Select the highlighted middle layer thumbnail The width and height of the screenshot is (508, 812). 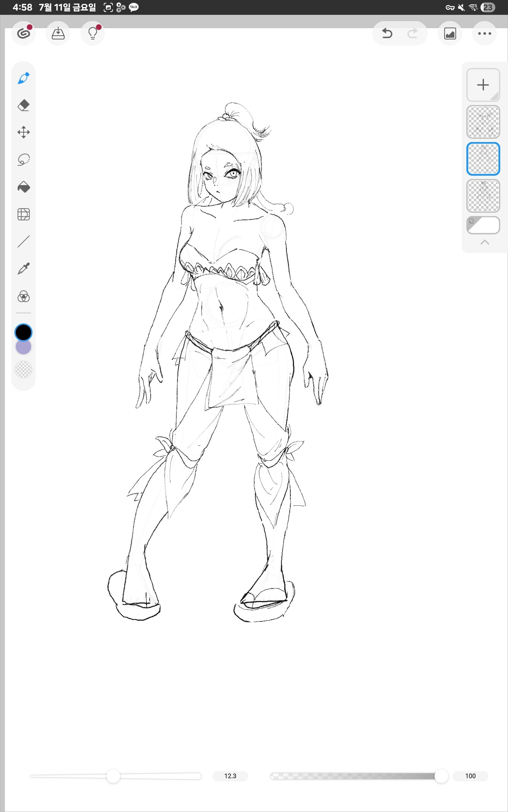pos(483,159)
